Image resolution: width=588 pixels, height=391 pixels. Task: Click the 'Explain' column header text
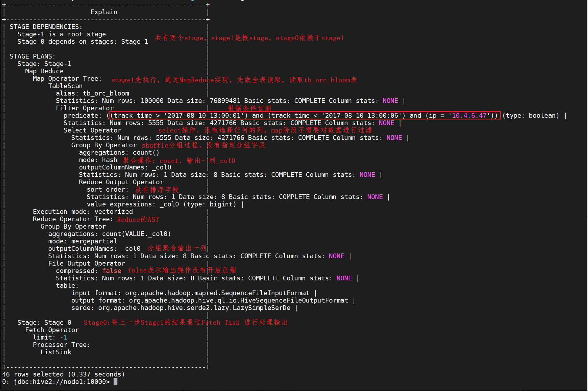coord(104,12)
